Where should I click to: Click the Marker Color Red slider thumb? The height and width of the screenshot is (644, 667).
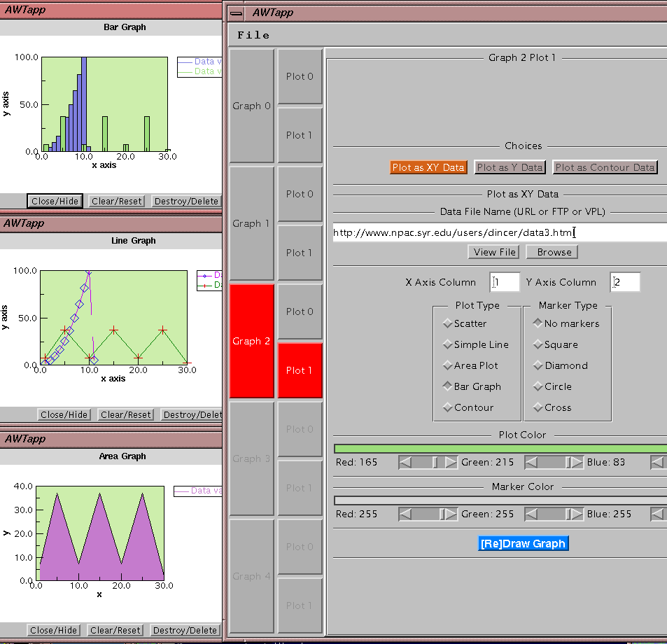[x=442, y=514]
